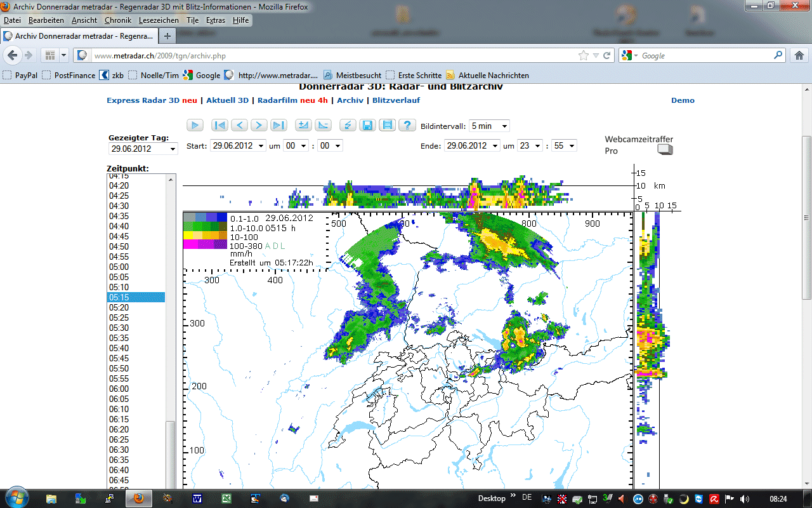This screenshot has height=508, width=812.
Task: Step to previous radar frame
Action: pos(239,126)
